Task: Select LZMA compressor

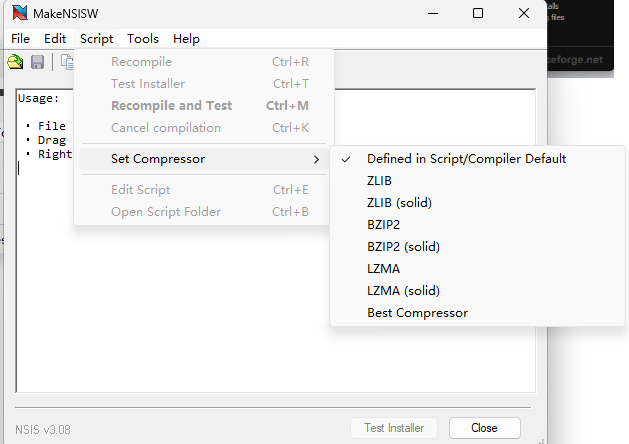Action: click(x=477, y=269)
